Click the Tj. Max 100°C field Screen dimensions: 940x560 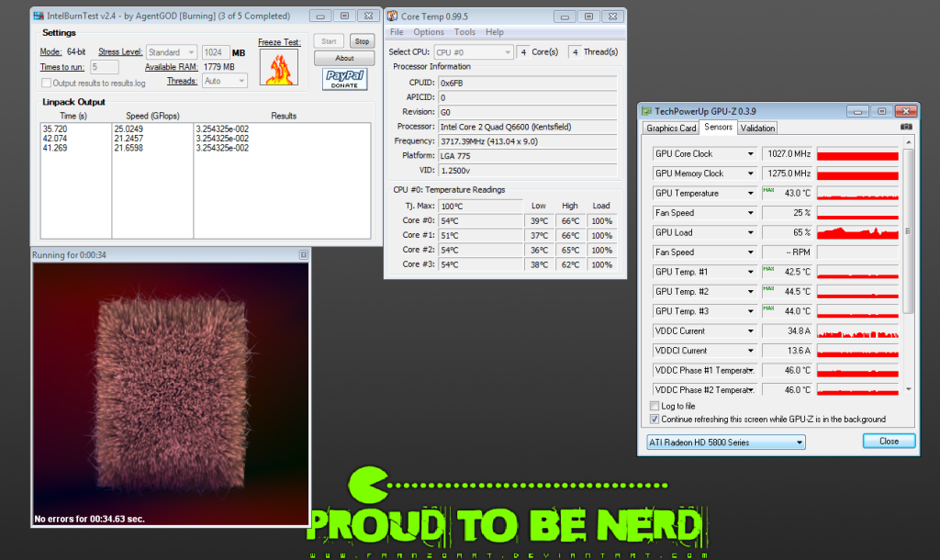tap(481, 207)
